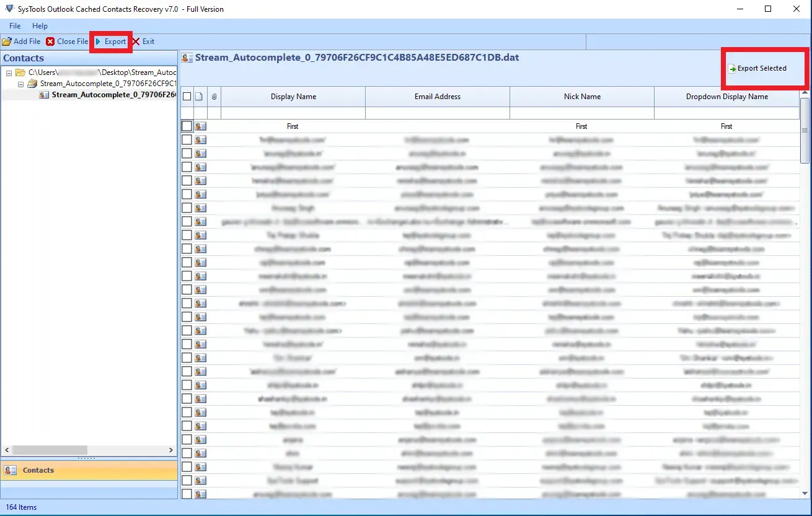Click the paperclip attachment column header icon
The width and height of the screenshot is (812, 516).
(213, 96)
